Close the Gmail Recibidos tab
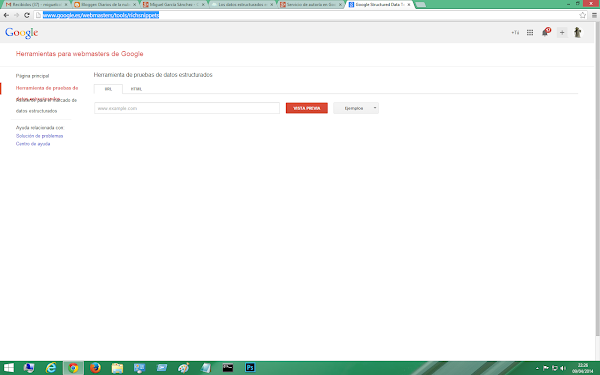 [x=66, y=5]
